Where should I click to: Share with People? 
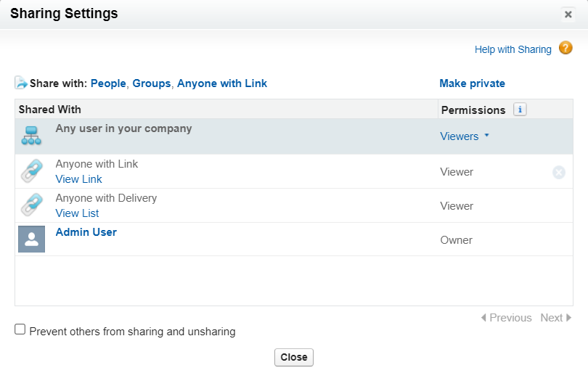click(x=108, y=83)
